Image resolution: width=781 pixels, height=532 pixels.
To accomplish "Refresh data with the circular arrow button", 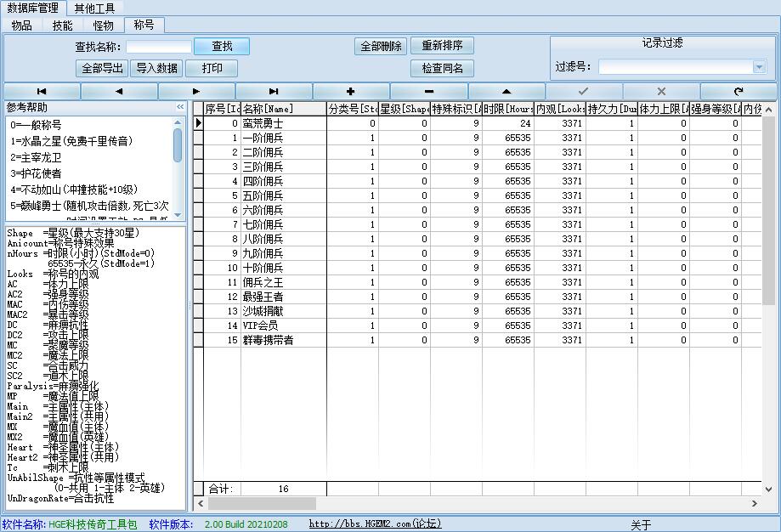I will [739, 91].
